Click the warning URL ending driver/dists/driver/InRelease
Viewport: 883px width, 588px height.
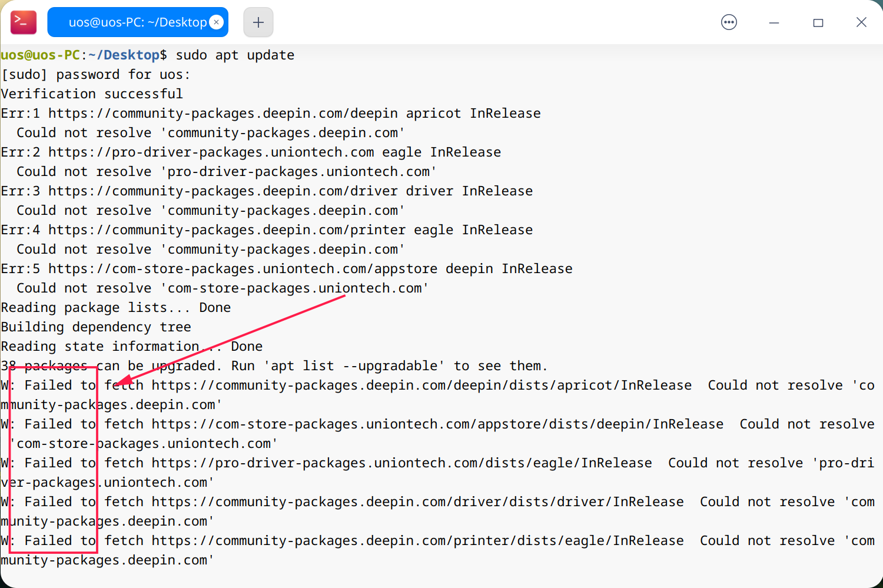(417, 502)
